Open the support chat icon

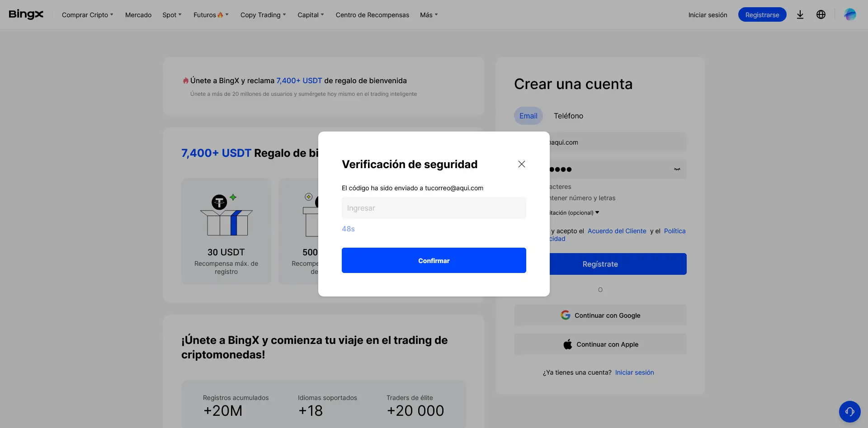click(x=849, y=412)
